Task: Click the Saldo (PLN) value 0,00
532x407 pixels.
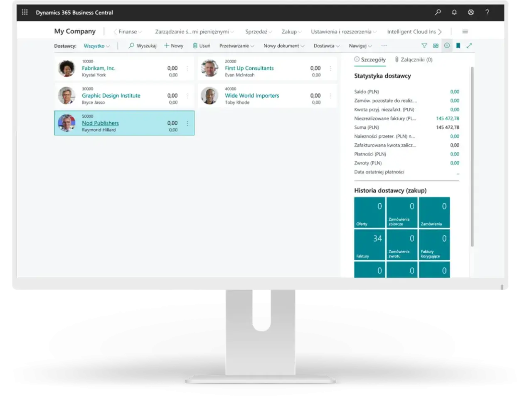Action: point(455,92)
